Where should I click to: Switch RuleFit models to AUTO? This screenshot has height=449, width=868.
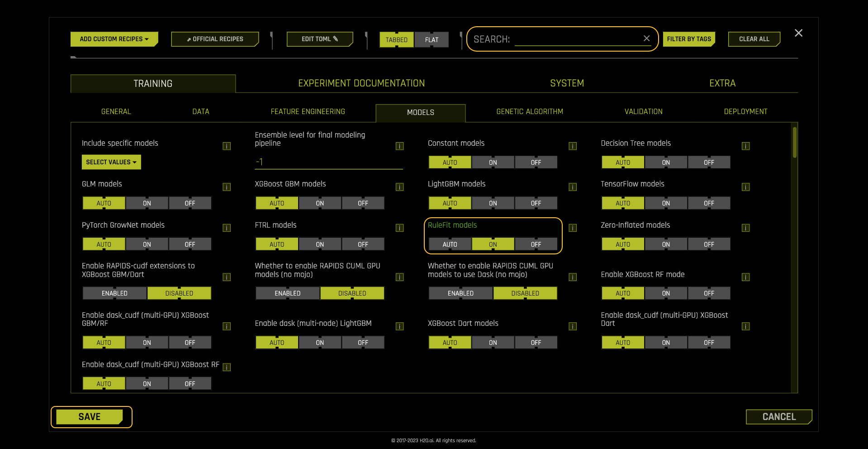[x=450, y=244]
